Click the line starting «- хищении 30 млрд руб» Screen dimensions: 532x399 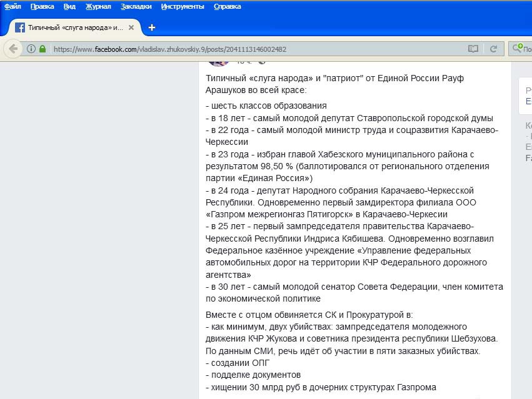pyautogui.click(x=321, y=387)
